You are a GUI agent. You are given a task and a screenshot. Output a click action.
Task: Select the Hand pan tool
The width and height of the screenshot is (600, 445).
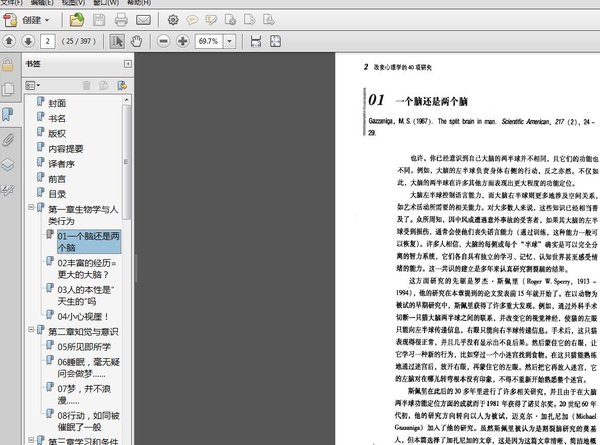coord(137,41)
